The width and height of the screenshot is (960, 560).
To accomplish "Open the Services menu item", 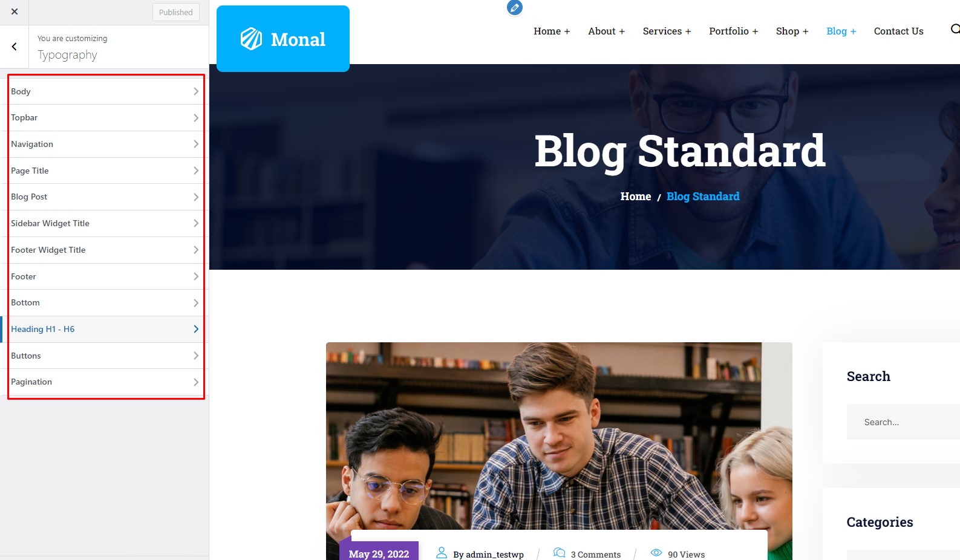I will pos(667,31).
